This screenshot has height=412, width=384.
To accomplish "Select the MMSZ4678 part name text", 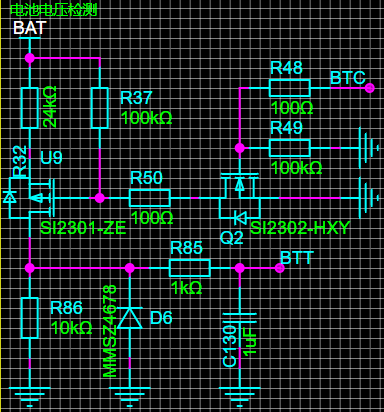I will [x=110, y=331].
